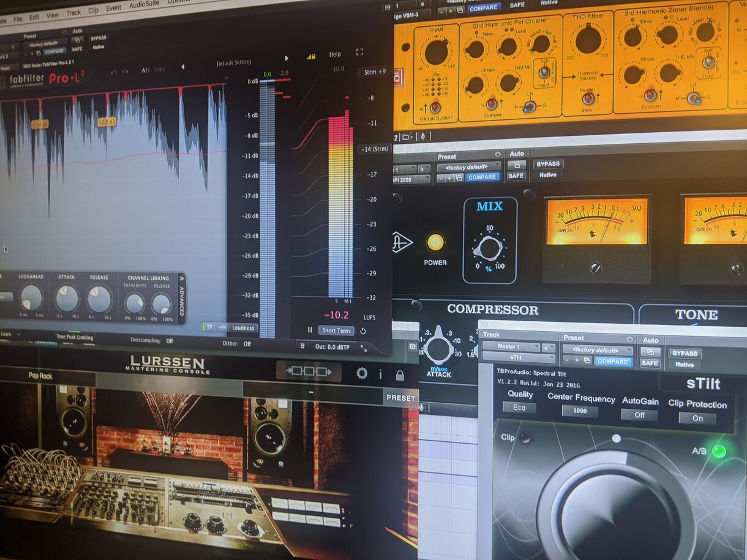Image resolution: width=747 pixels, height=560 pixels.
Task: Open the AudioSuite menu
Action: (x=145, y=5)
